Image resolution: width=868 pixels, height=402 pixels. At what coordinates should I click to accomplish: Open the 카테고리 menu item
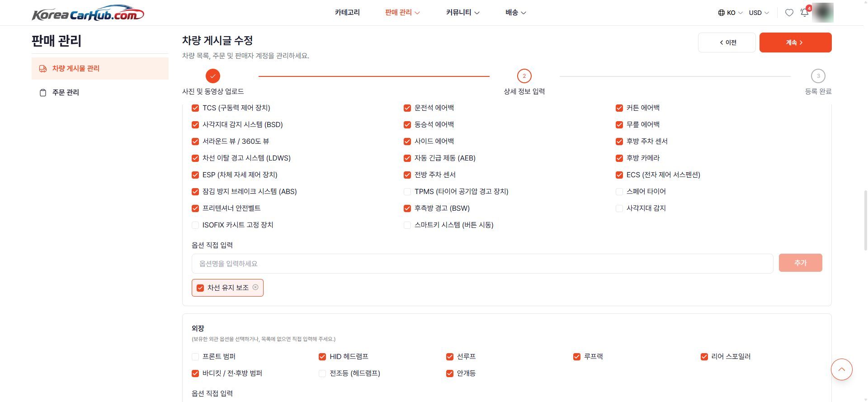tap(347, 13)
